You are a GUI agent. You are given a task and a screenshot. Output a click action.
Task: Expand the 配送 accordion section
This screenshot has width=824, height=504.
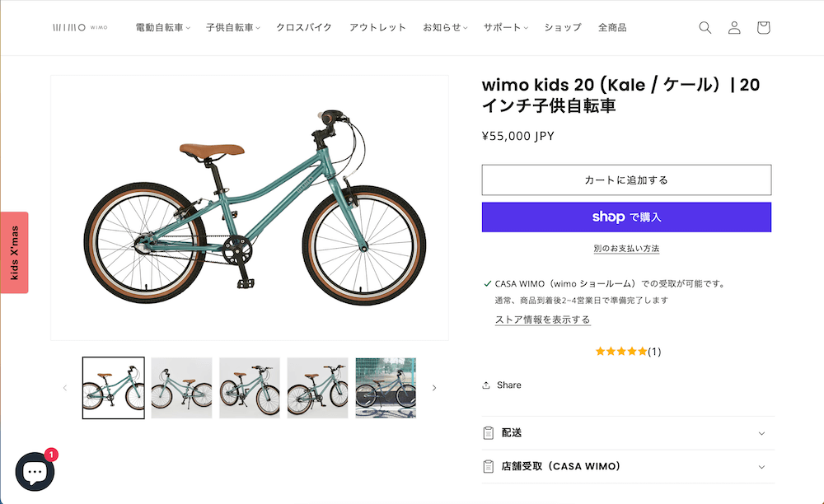pyautogui.click(x=626, y=433)
